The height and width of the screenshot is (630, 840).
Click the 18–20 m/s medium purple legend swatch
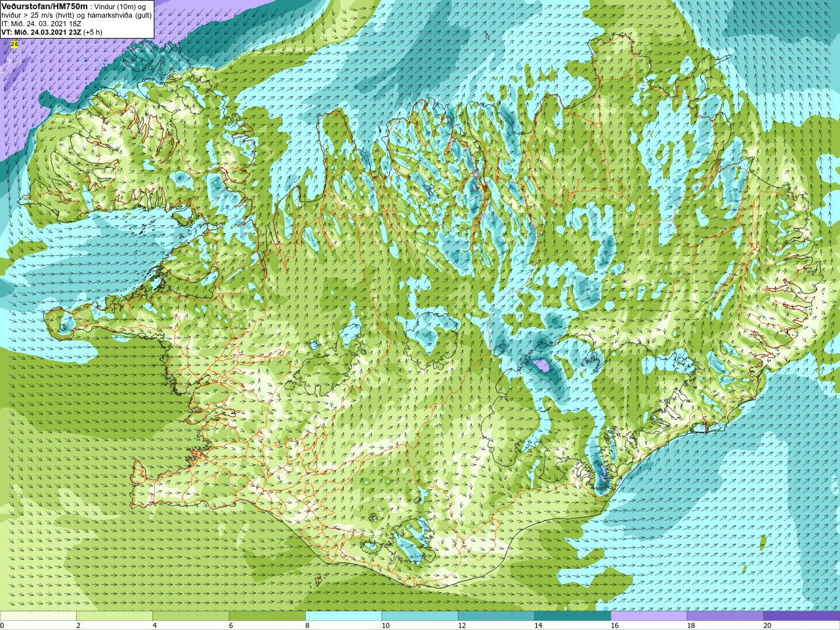tap(724, 616)
